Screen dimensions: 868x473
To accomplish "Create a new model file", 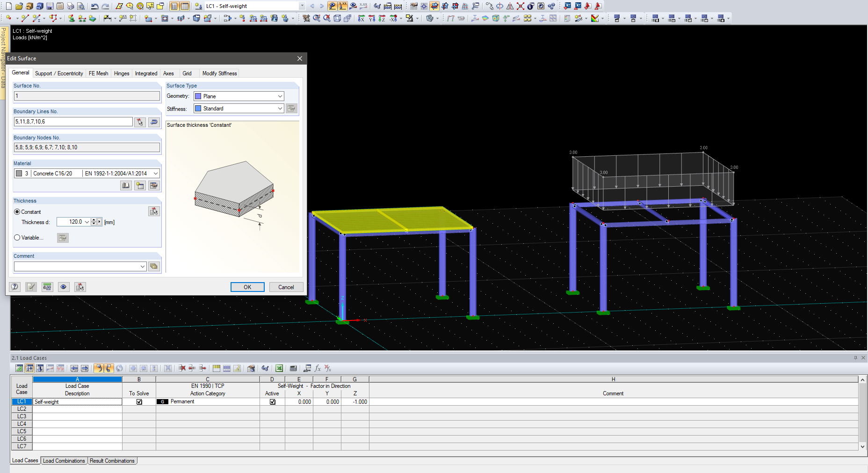I will coord(8,6).
